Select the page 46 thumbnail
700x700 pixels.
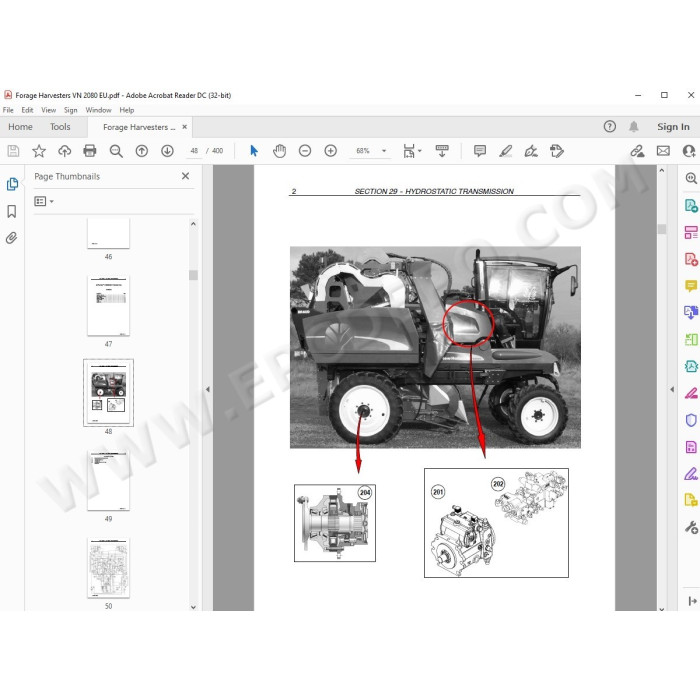pos(108,233)
